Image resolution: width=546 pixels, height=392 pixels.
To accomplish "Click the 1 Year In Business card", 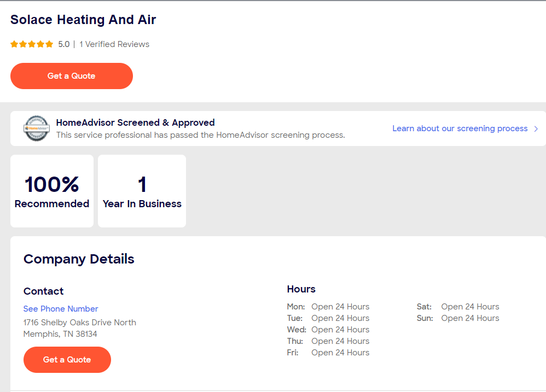I will pyautogui.click(x=142, y=191).
